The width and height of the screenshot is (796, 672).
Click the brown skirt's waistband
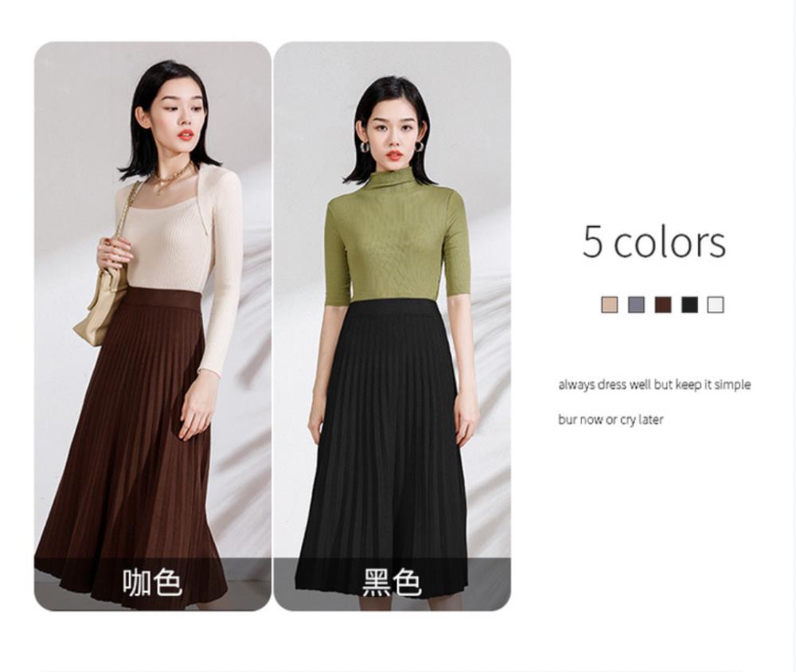point(162,299)
